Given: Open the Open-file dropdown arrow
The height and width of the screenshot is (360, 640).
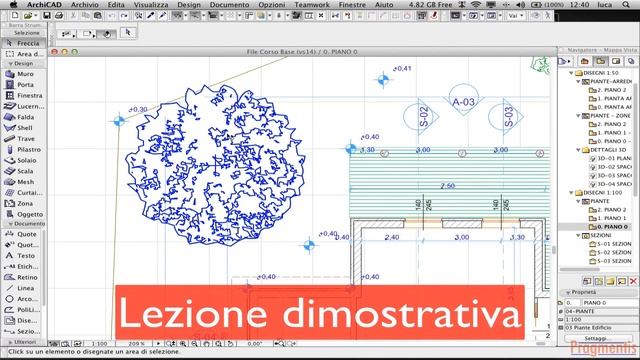Looking at the screenshot, I should coord(36,16).
